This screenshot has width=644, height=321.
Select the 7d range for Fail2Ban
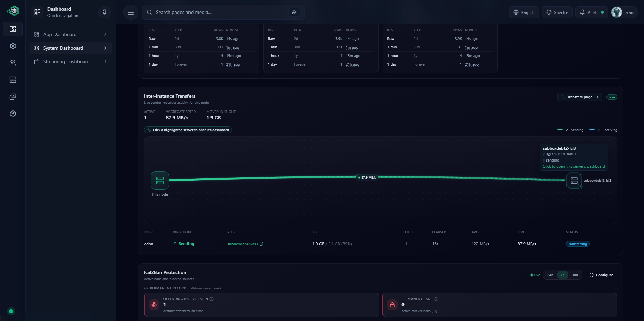point(562,275)
